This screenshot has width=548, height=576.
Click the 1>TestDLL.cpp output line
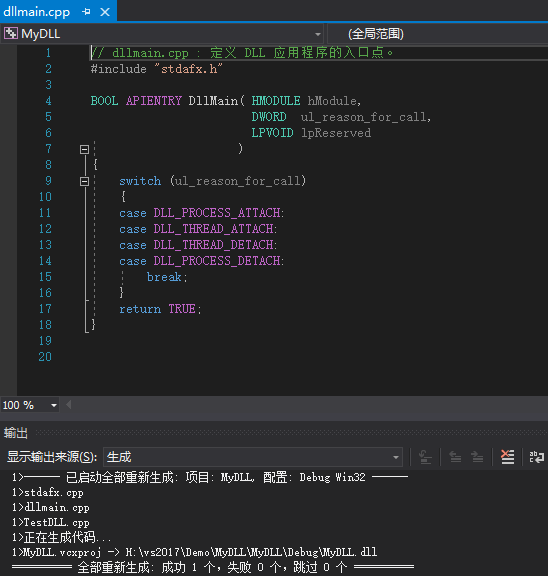coord(51,522)
